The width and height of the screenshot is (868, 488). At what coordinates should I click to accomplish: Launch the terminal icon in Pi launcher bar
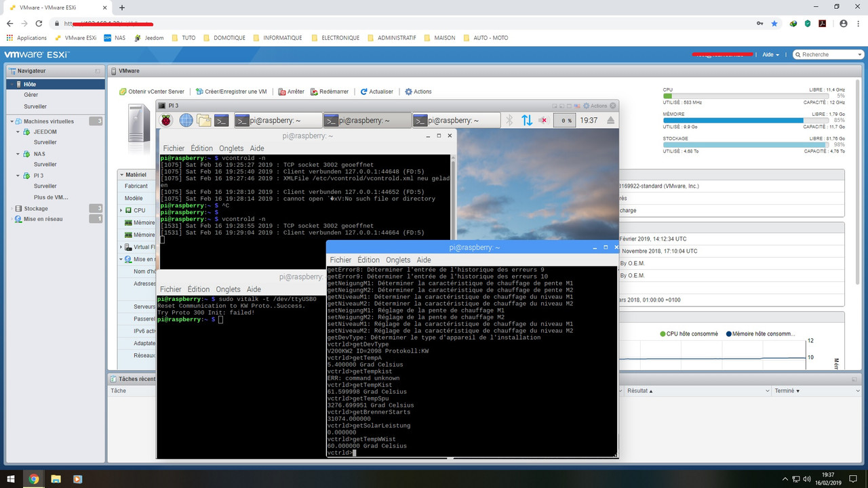[222, 121]
